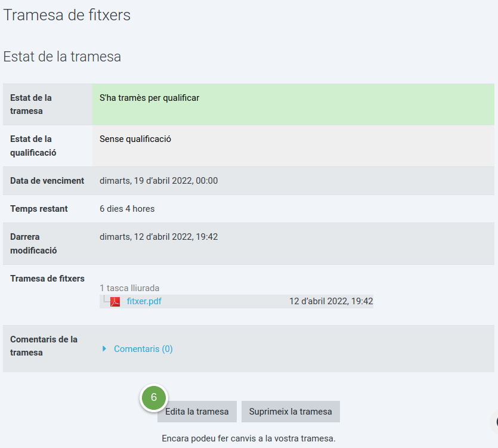
Task: Click the file timestamp 12 d'abril 2022, 19:42
Action: (331, 301)
